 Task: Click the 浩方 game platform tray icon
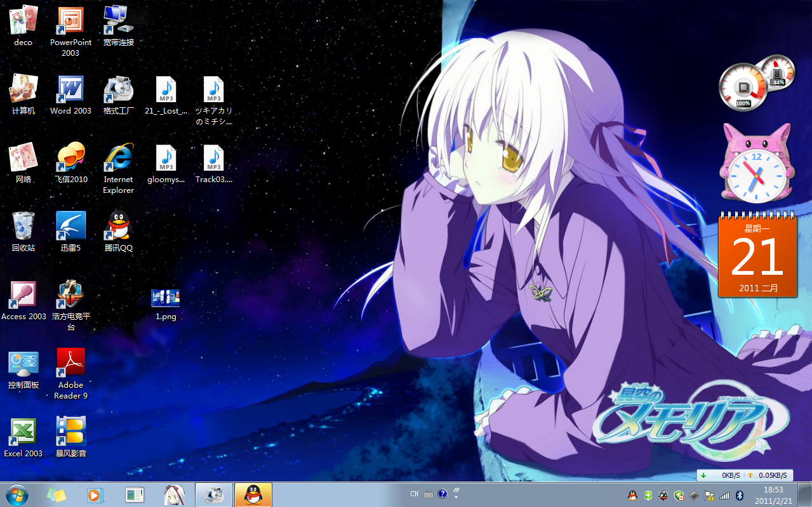(663, 495)
